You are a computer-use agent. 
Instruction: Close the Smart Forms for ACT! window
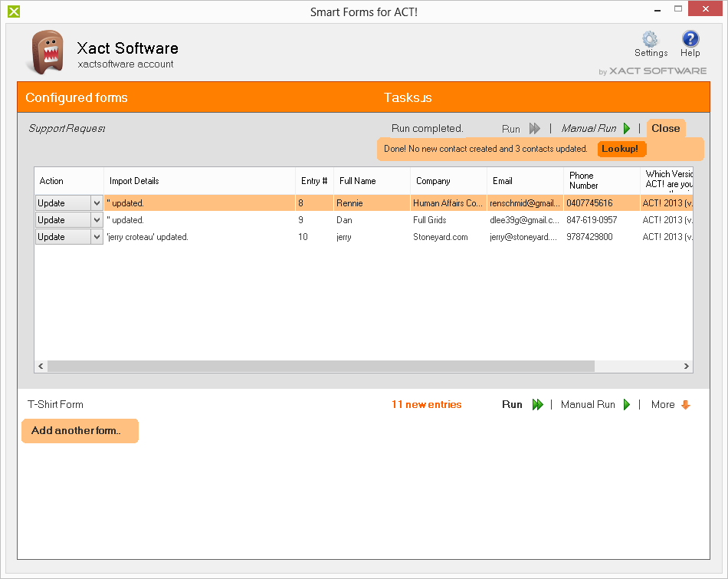click(x=705, y=9)
